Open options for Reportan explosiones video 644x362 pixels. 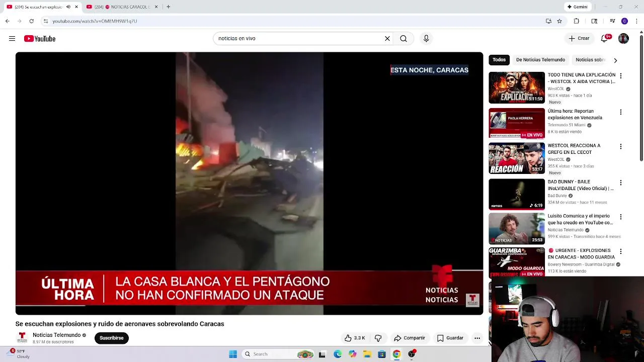click(620, 112)
